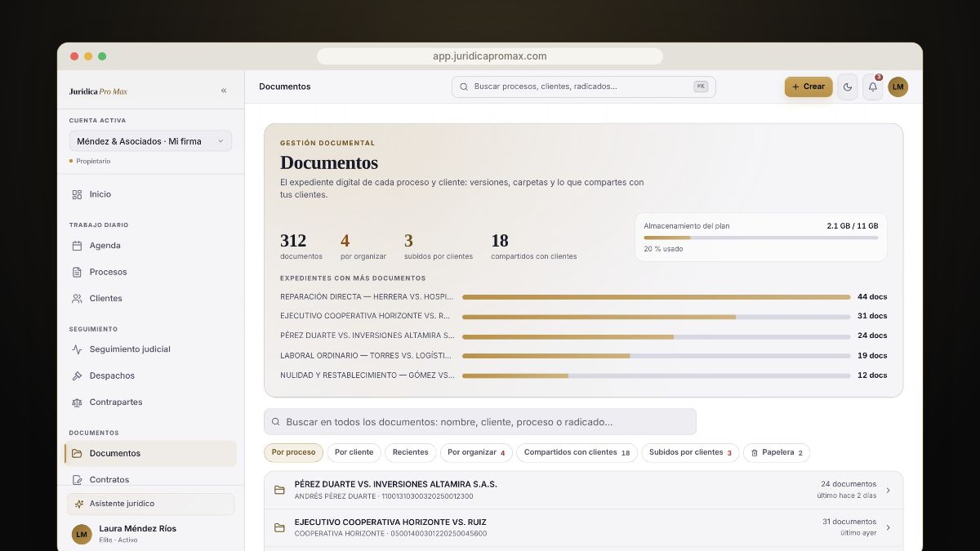Click folder icon of Ejecutivo Cooperativa Horizonte row

(x=279, y=528)
